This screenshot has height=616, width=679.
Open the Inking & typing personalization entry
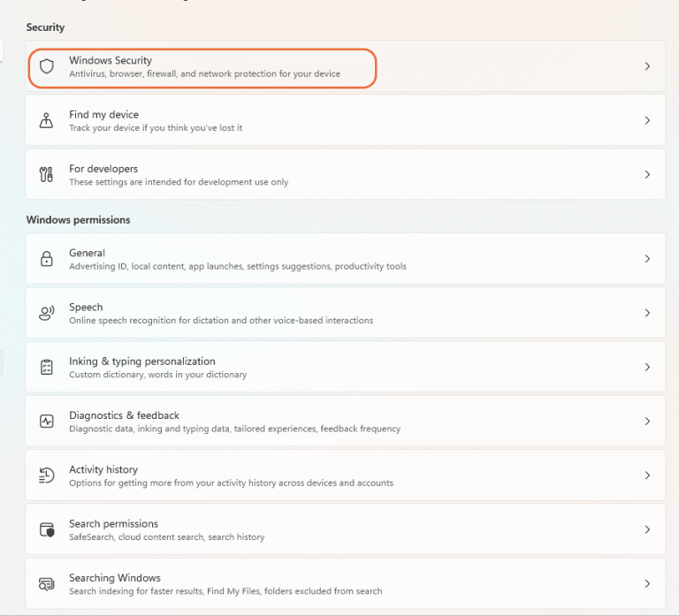click(141, 361)
